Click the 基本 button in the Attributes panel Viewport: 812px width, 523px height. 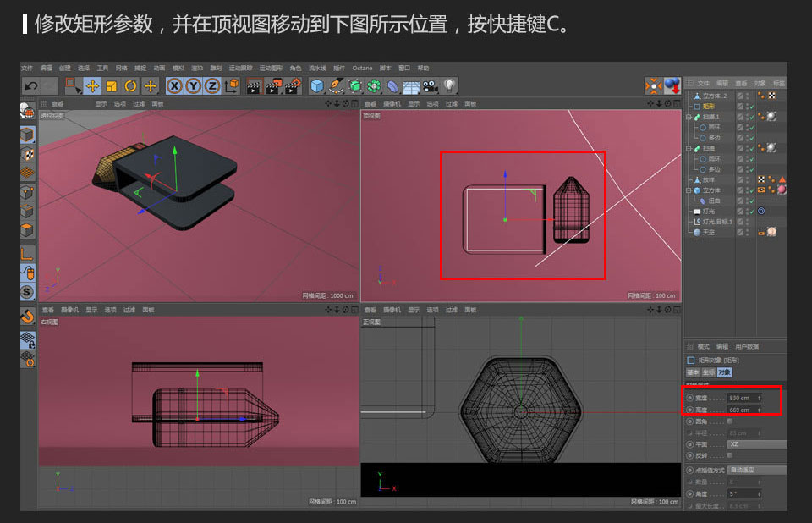pos(693,372)
